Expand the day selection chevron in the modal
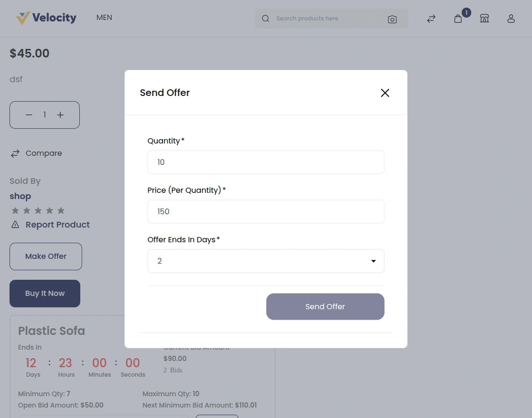 [373, 261]
